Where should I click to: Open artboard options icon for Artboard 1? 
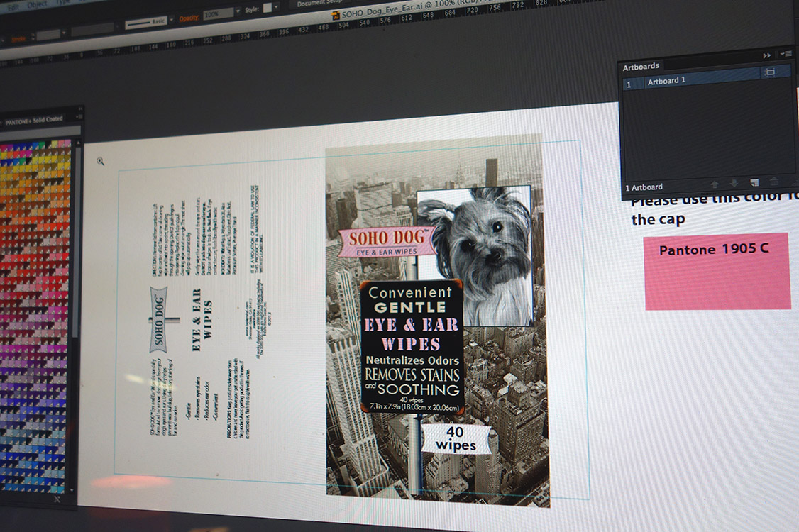[x=771, y=72]
